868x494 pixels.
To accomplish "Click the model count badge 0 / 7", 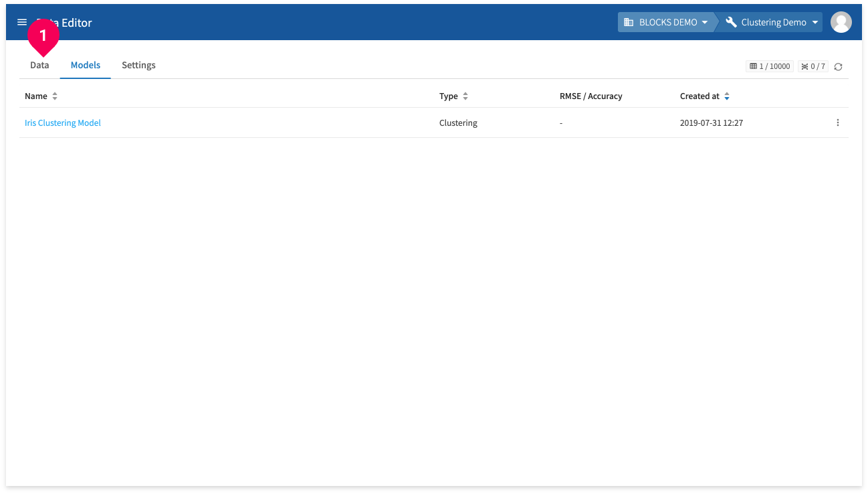I will 812,66.
